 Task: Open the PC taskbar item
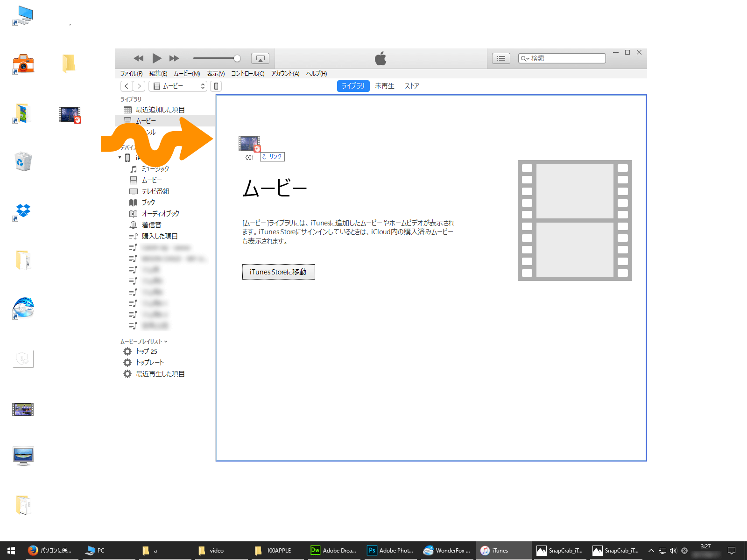(107, 551)
